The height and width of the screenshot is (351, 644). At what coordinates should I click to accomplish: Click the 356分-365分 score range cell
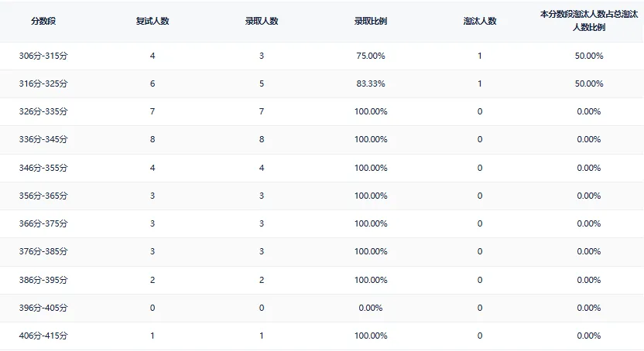[x=43, y=196]
